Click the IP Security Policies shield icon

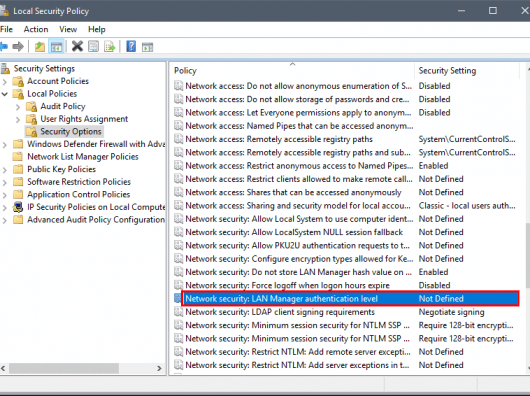pos(18,207)
